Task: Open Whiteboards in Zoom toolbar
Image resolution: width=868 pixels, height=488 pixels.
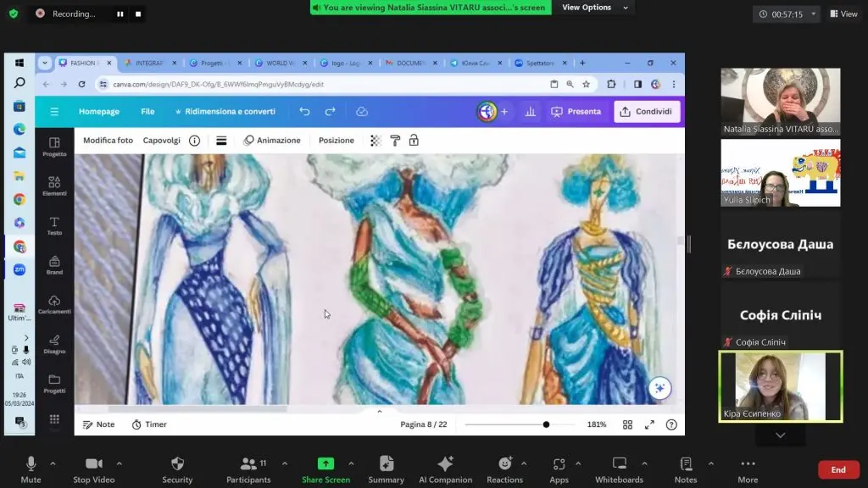Action: coord(619,464)
